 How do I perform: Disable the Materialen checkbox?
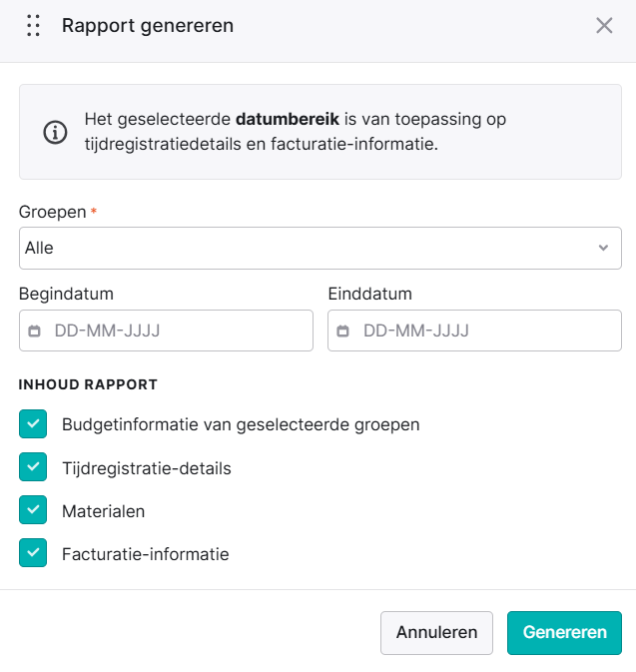pos(33,509)
